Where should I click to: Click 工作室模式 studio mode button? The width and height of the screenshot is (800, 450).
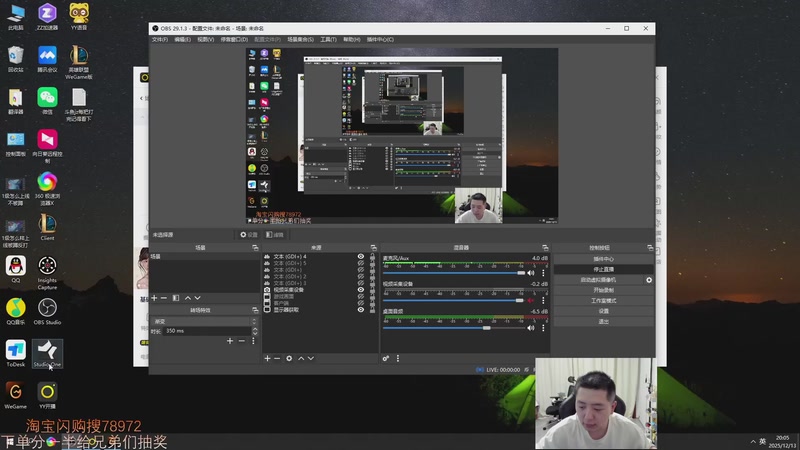click(x=604, y=301)
